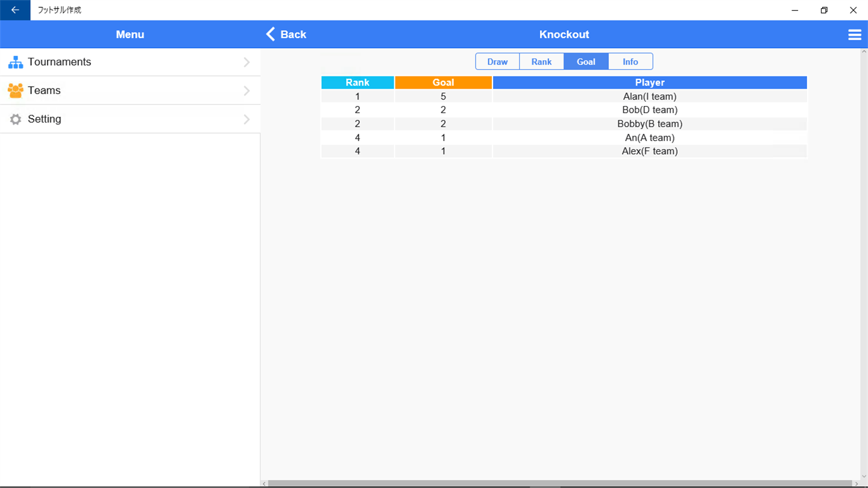Click the horizontal scrollbar right arrow
This screenshot has width=868, height=488.
point(855,484)
